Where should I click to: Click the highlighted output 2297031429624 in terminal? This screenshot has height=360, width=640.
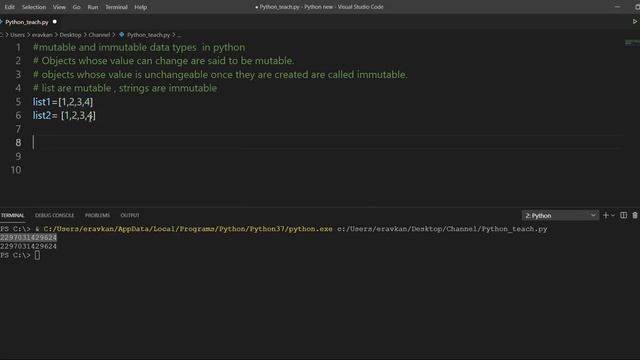click(x=29, y=238)
